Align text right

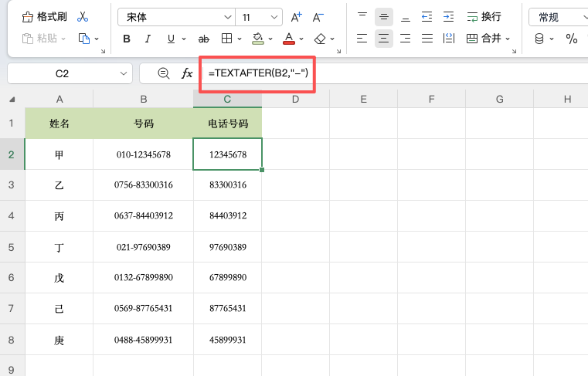click(x=406, y=39)
